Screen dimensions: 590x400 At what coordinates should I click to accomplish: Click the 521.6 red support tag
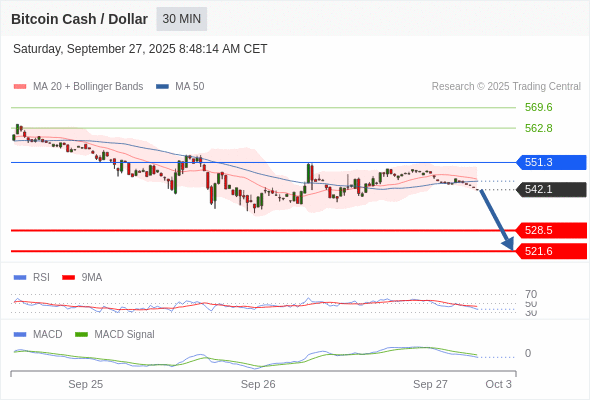[551, 251]
